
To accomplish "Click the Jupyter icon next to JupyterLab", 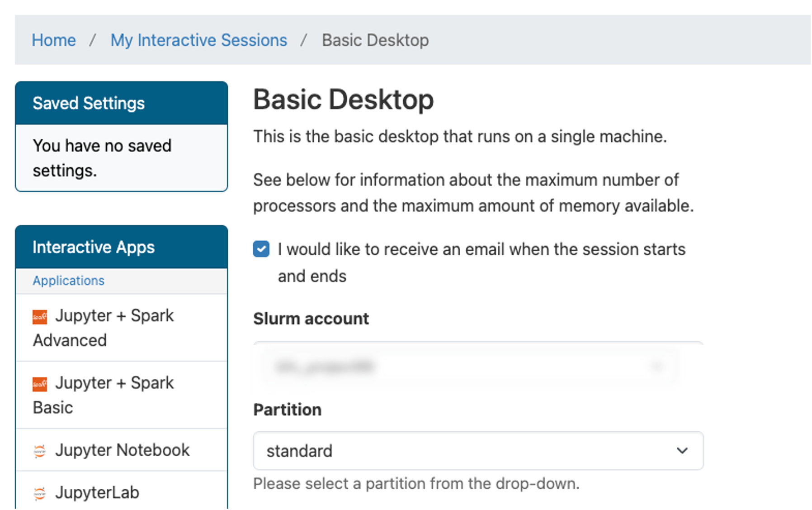I will [40, 493].
